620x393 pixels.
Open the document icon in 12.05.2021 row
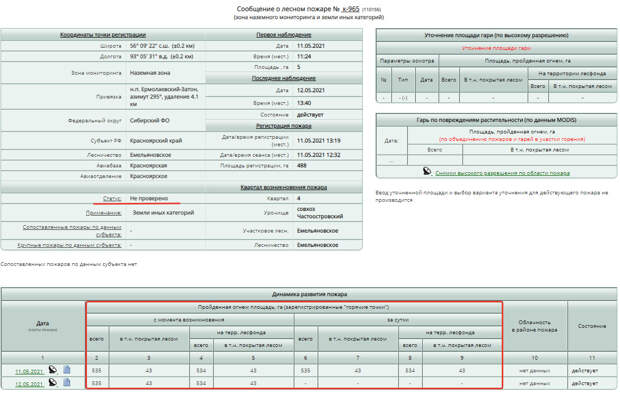[x=67, y=382]
